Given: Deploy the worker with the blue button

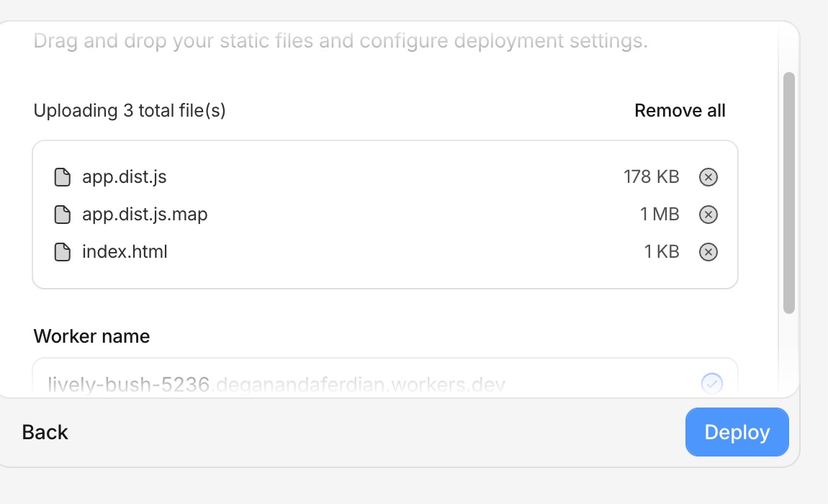Looking at the screenshot, I should click(737, 432).
